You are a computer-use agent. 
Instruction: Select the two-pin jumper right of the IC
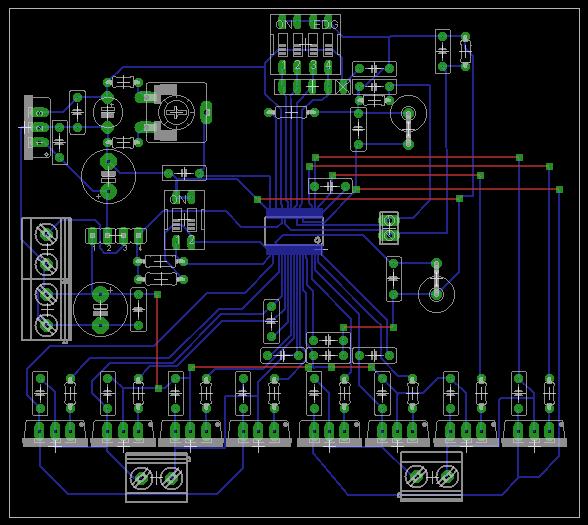pyautogui.click(x=389, y=228)
